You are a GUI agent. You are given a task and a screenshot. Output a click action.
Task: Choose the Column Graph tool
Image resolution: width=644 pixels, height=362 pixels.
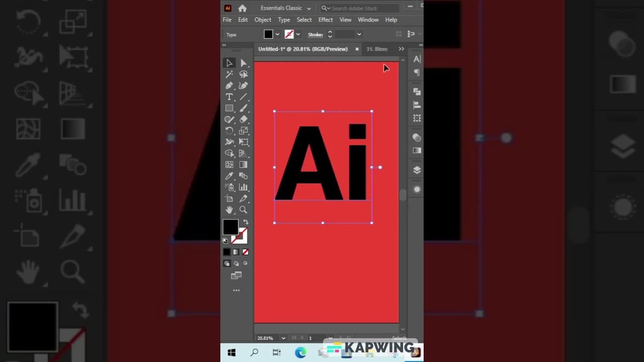tap(244, 187)
